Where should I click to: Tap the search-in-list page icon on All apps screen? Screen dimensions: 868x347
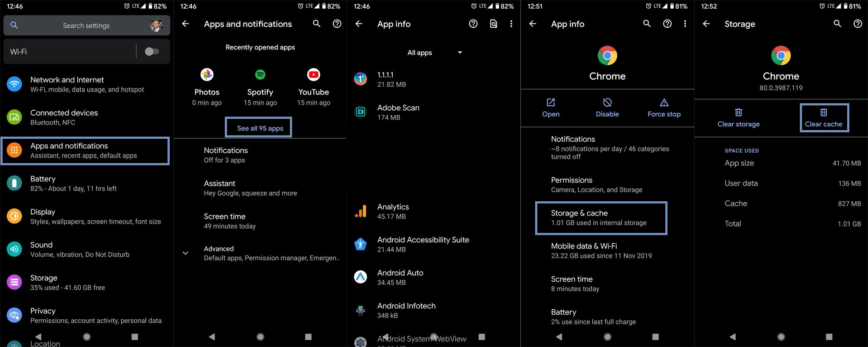coord(493,24)
